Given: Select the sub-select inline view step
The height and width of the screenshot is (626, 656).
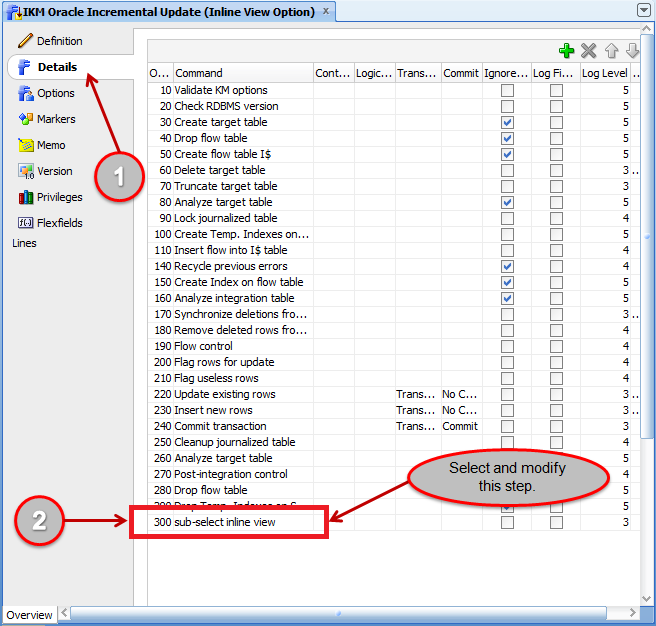Looking at the screenshot, I should point(224,522).
